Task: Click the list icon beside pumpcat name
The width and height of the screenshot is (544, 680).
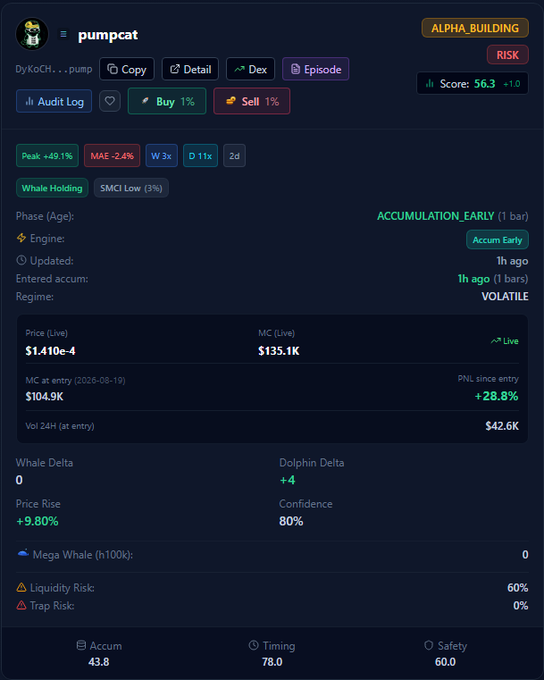Action: (63, 34)
